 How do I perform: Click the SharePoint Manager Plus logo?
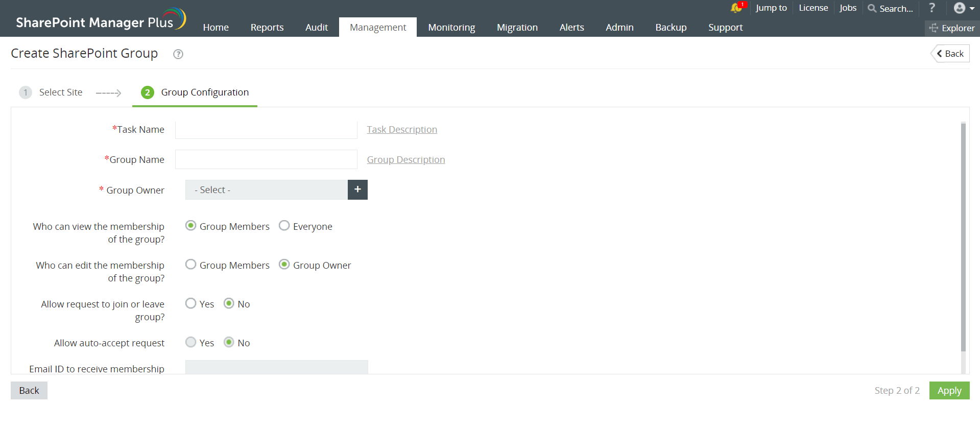(101, 19)
